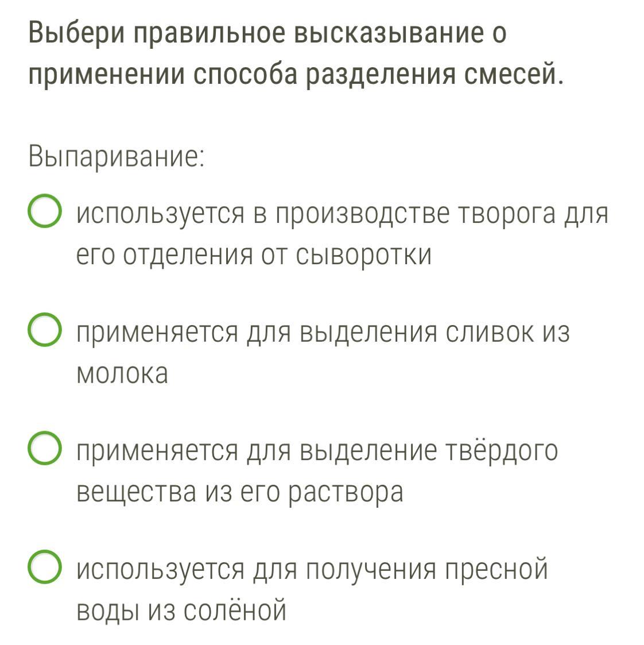Select radio button for сливок из молока option
Viewport: 644px width, 645px height.
[45, 330]
